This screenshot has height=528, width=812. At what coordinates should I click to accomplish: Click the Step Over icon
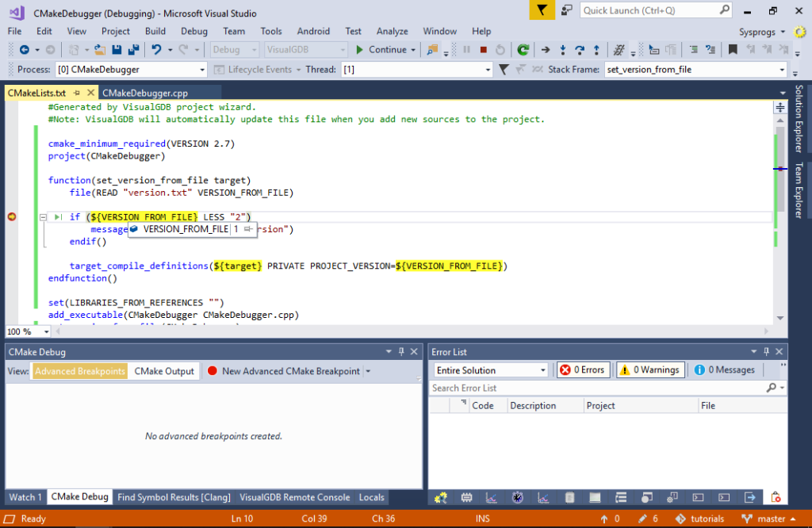580,49
